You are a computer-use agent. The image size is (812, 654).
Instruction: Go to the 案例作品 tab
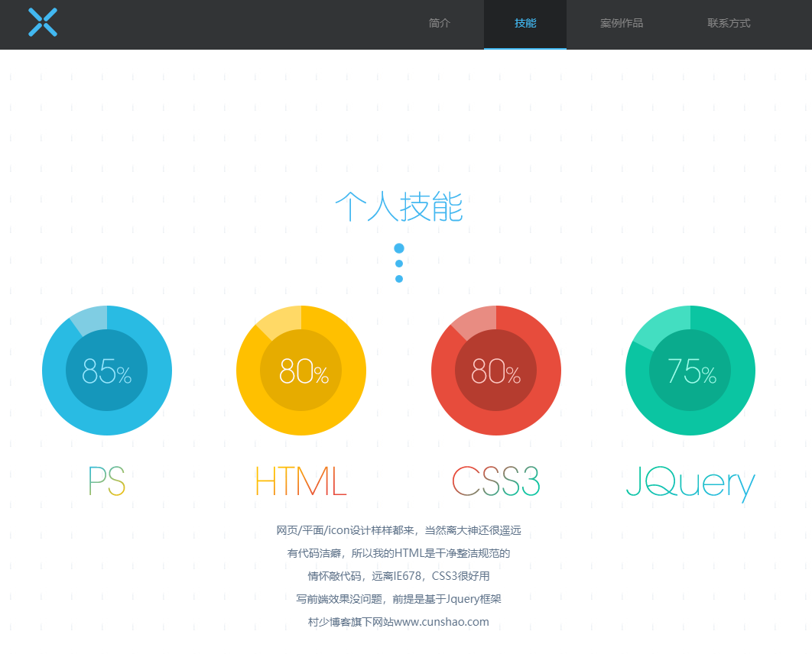pos(622,23)
